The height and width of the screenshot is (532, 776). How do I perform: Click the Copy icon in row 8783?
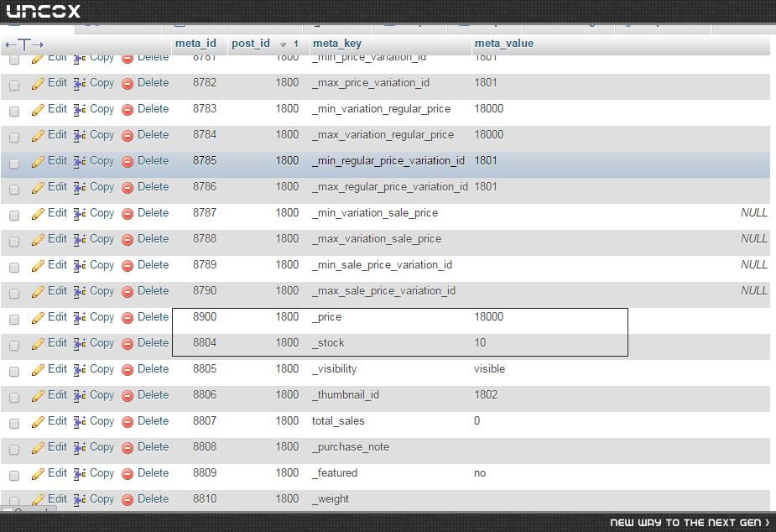(79, 110)
